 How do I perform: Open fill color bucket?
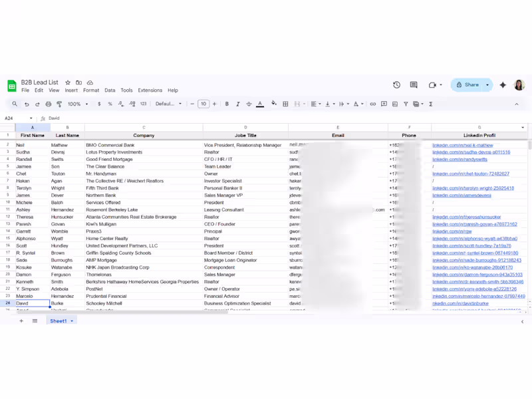(x=274, y=104)
